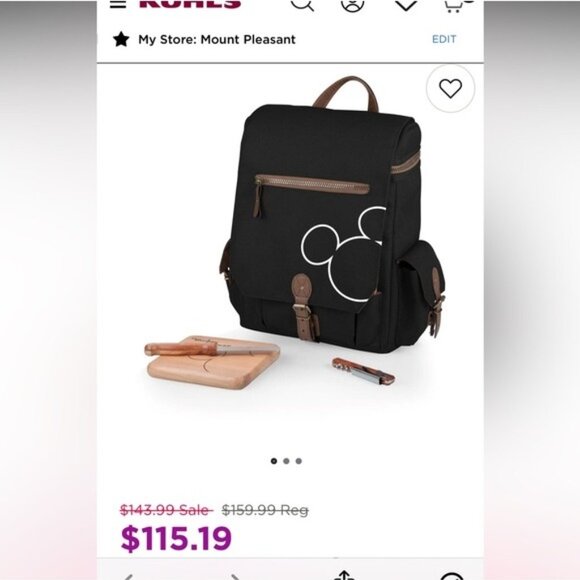Click the My Store star icon
Image resolution: width=580 pixels, height=580 pixels.
121,39
